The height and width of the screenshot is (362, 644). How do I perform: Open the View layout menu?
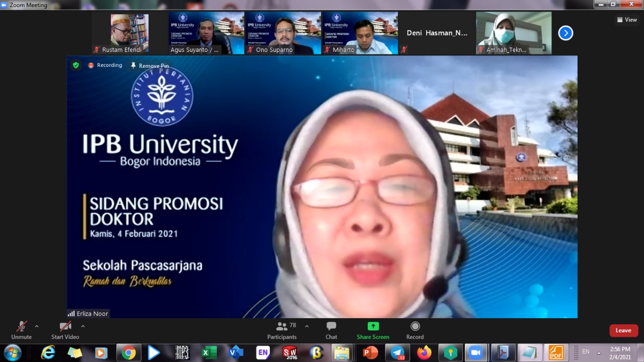tap(627, 20)
